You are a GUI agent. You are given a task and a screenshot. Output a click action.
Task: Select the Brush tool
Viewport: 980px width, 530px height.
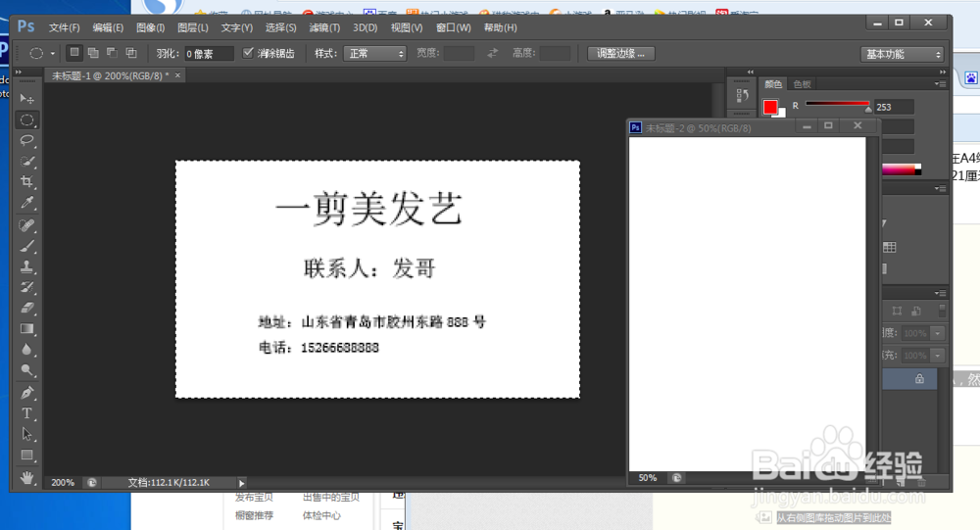click(x=26, y=246)
